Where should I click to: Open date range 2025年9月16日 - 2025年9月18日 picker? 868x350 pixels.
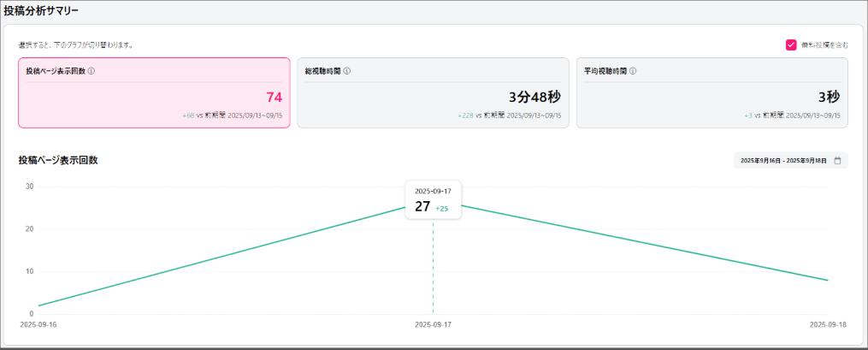coord(782,160)
